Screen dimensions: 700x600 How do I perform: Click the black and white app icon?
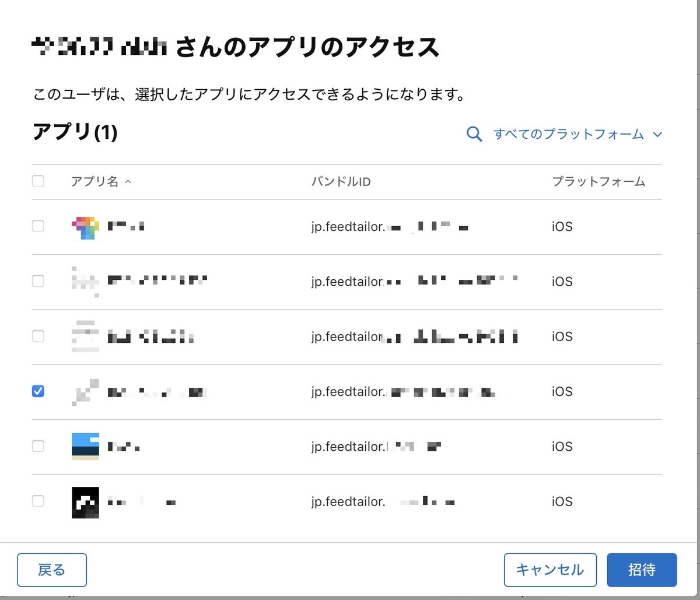tap(85, 501)
